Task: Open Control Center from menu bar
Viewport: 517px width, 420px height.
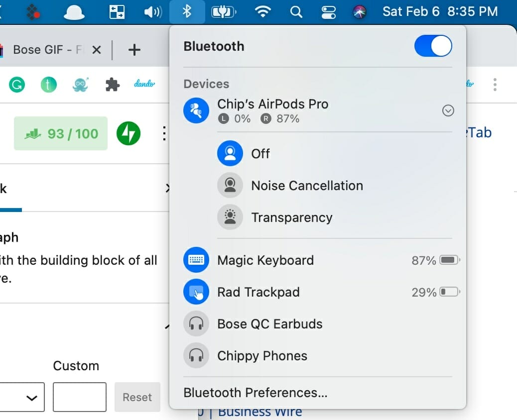Action: click(328, 12)
